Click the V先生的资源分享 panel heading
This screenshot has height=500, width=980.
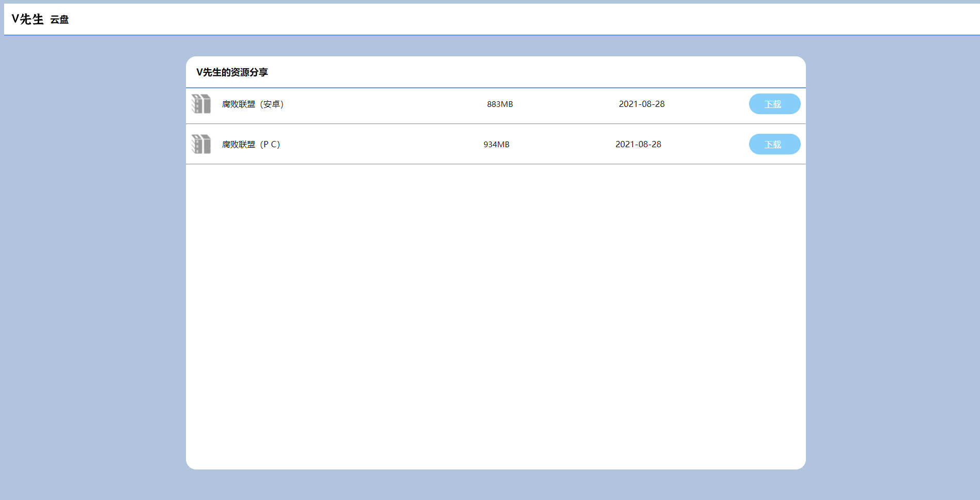(x=232, y=72)
